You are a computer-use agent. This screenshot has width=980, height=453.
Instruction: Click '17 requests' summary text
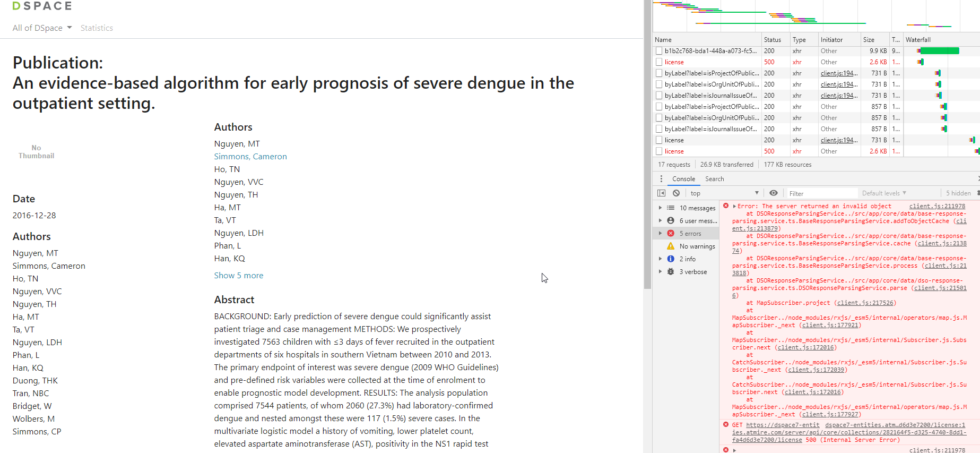point(674,165)
